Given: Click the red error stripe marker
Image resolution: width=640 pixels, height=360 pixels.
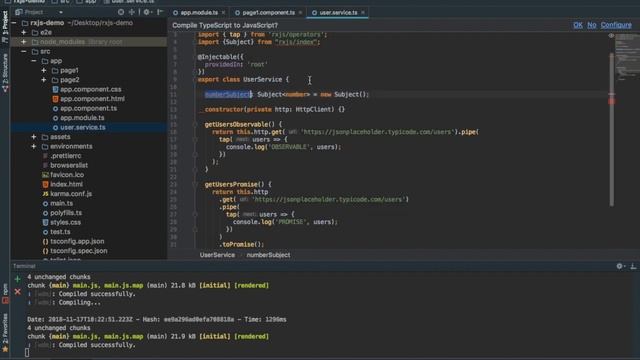Looking at the screenshot, I should [x=611, y=101].
